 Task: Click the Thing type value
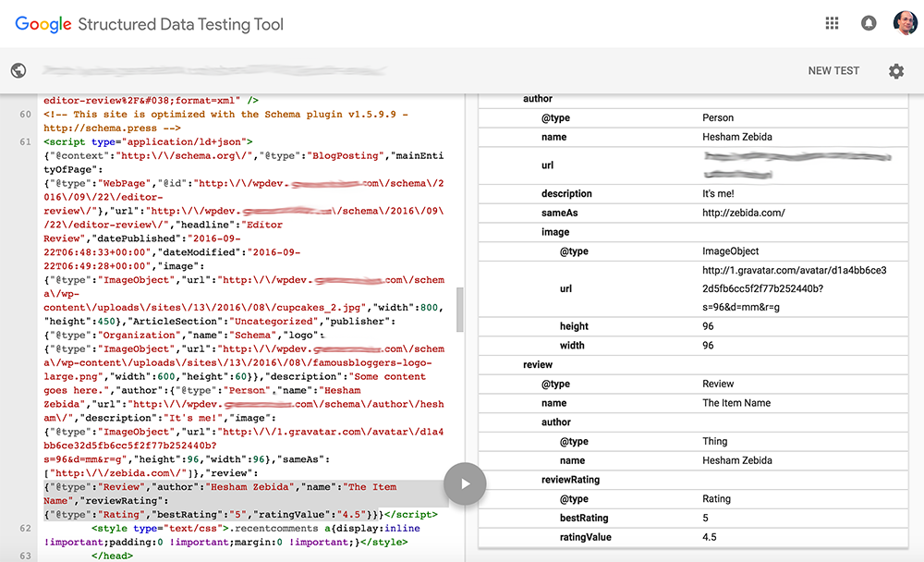[x=715, y=441]
